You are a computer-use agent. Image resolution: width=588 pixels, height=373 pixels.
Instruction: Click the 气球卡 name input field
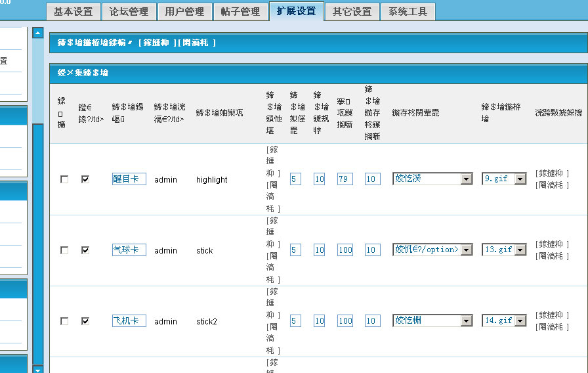click(x=129, y=250)
